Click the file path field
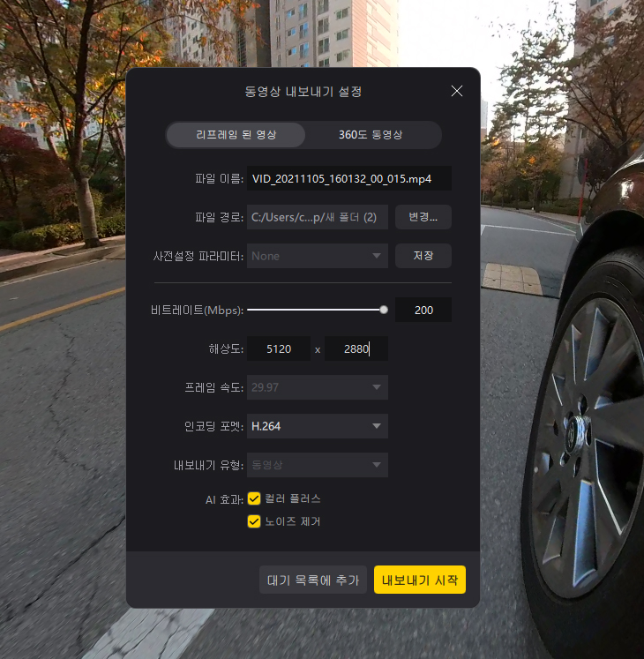The width and height of the screenshot is (644, 659). [317, 217]
